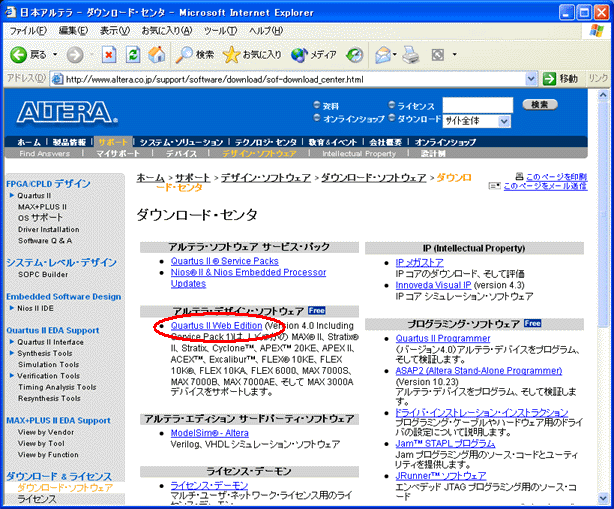Open the サイト全体 search scope dropdown
The height and width of the screenshot is (509, 614).
tap(506, 118)
